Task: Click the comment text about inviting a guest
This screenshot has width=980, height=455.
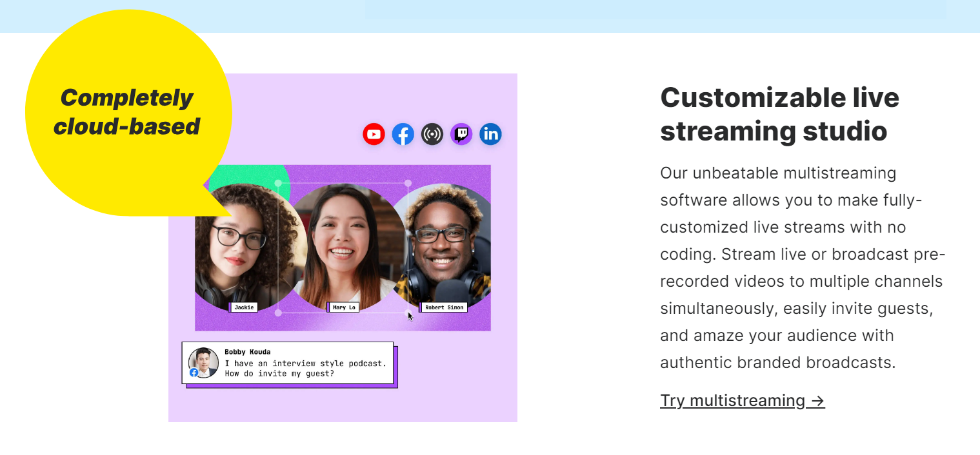Action: click(x=305, y=368)
